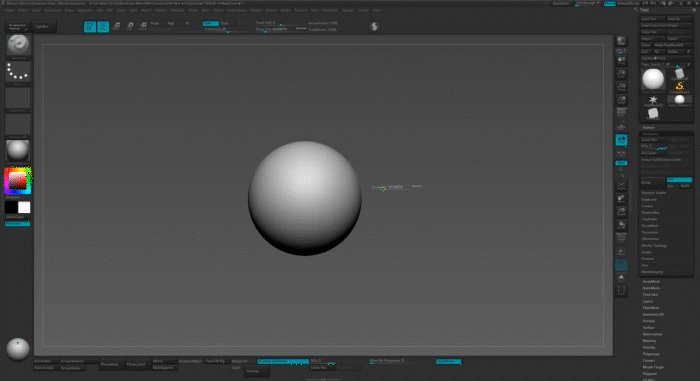Toggle the PolyFrame icon on right shelf
Image resolution: width=700 pixels, height=381 pixels.
pos(621,238)
